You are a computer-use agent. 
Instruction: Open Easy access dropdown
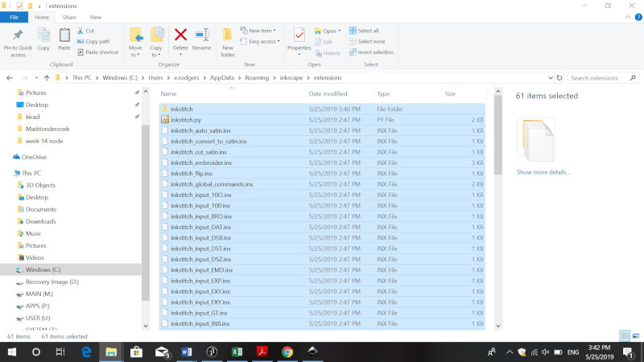click(x=260, y=42)
